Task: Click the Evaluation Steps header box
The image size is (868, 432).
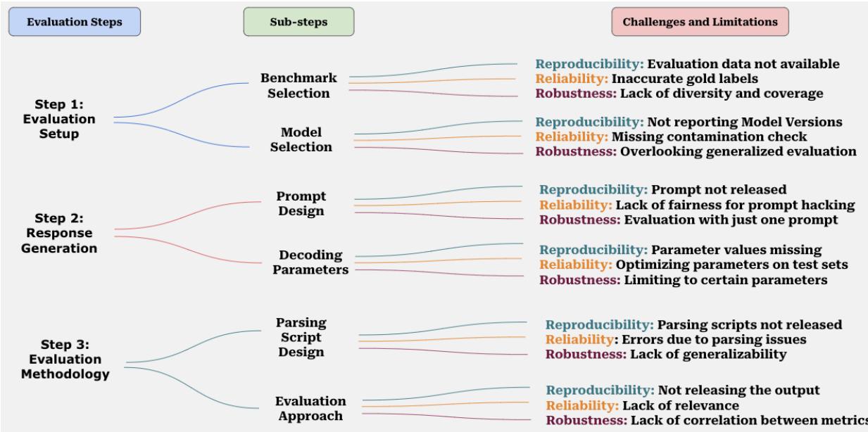Action: [74, 22]
